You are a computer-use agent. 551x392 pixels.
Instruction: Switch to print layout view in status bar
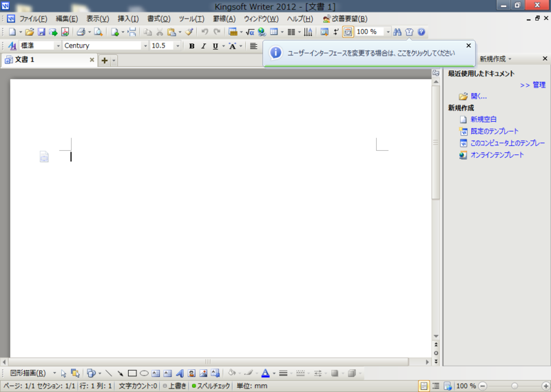424,386
